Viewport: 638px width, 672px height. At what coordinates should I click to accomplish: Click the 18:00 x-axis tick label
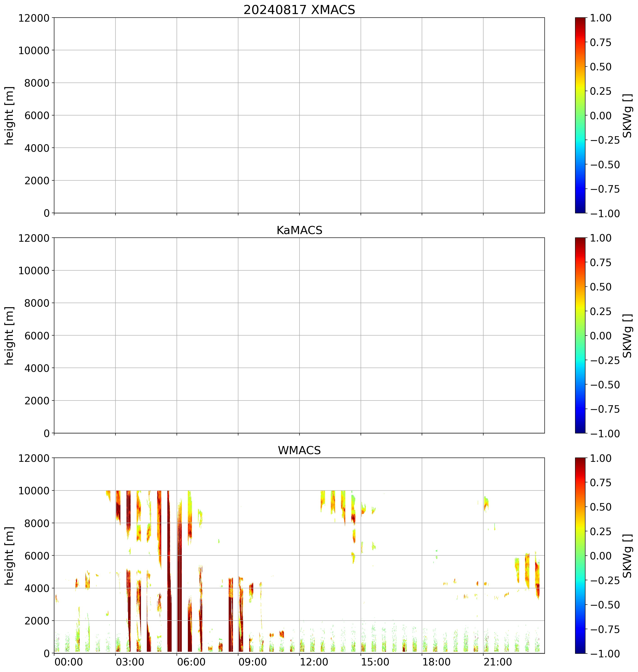pyautogui.click(x=436, y=662)
